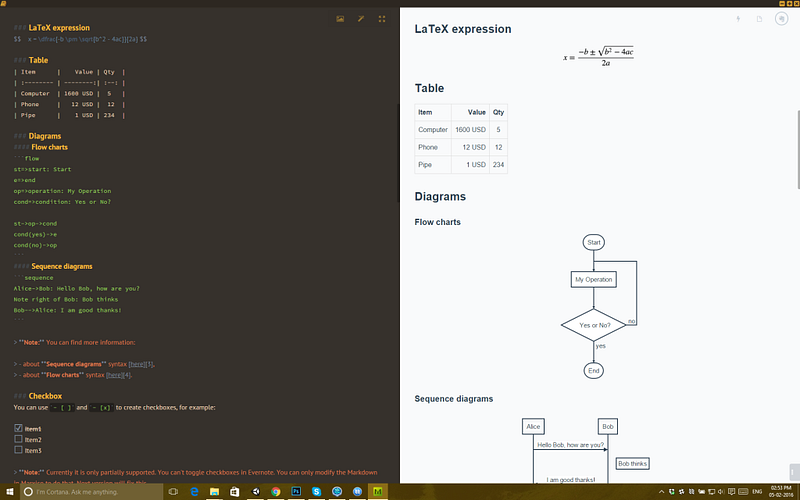Click the 'Table' heading in the preview
Screen dimensions: 800x500
[x=429, y=88]
